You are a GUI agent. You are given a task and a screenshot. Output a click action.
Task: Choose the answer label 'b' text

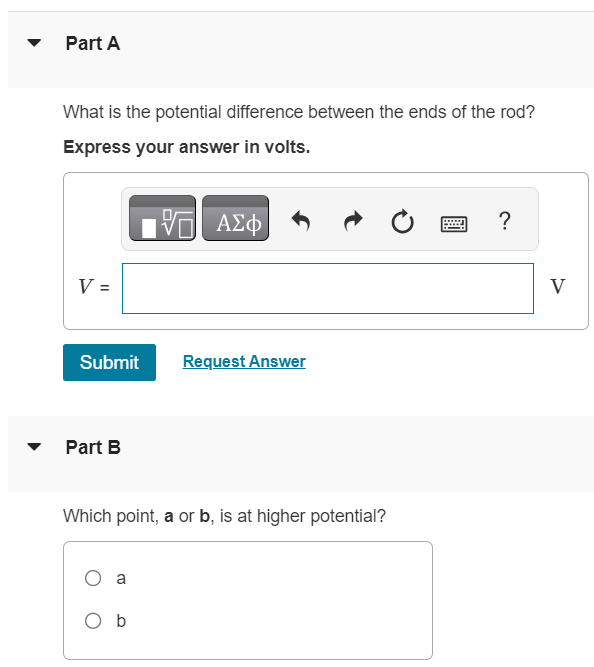[x=121, y=621]
